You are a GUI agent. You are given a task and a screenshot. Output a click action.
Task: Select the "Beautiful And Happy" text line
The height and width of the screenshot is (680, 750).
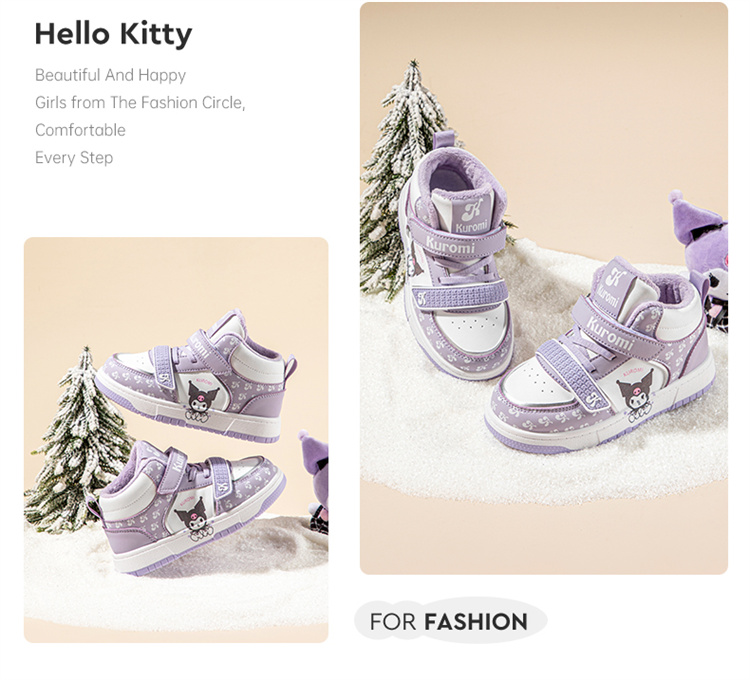[x=110, y=75]
